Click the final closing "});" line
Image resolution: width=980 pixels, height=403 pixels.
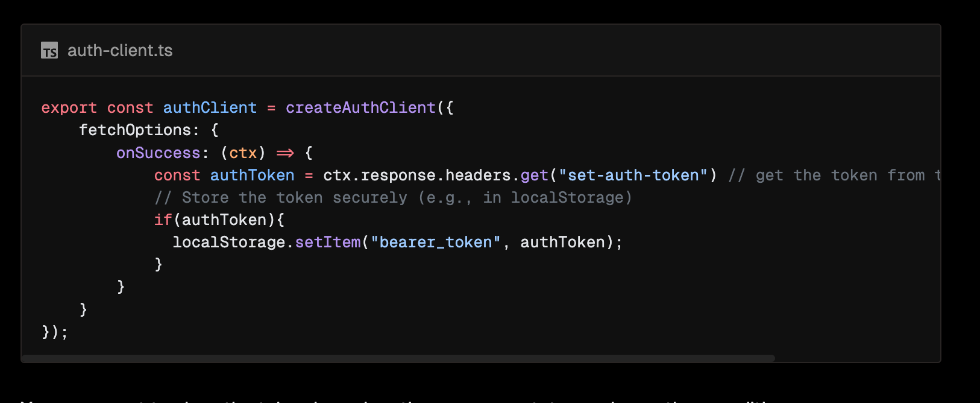pos(54,332)
